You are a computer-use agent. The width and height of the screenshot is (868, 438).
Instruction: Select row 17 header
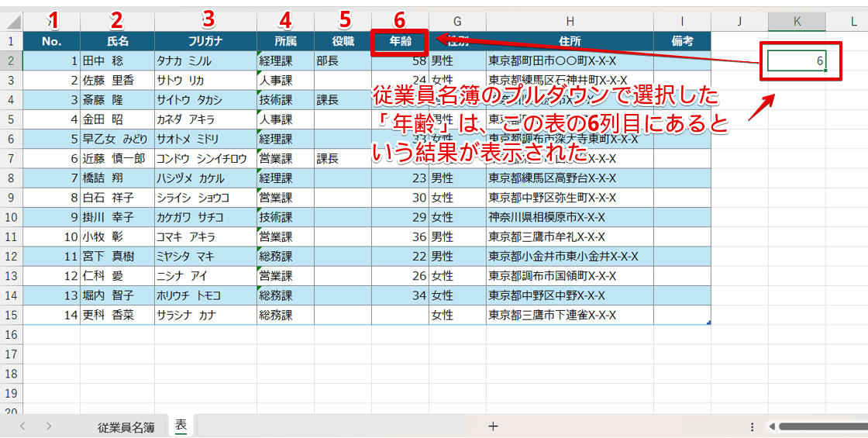(12, 354)
